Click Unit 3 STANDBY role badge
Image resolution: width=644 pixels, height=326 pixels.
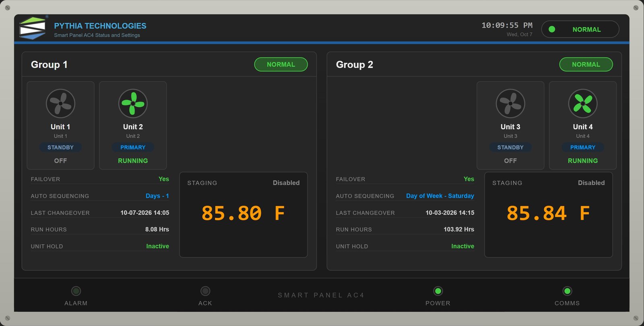click(510, 147)
